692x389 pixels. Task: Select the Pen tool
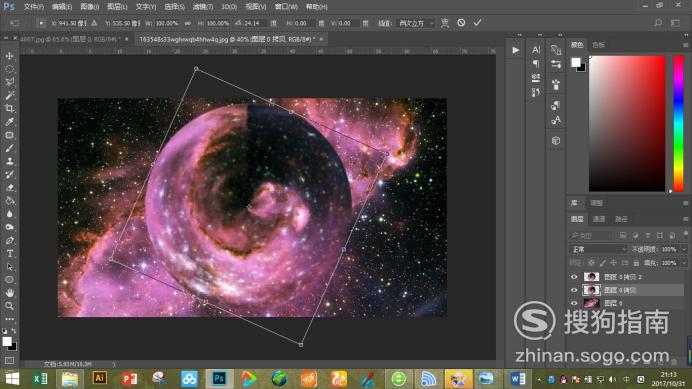9,241
